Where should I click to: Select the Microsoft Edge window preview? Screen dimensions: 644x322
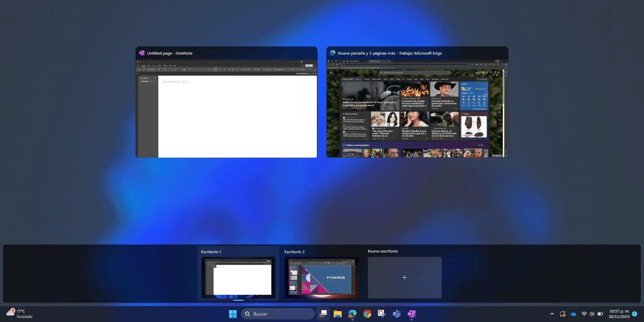tap(417, 102)
